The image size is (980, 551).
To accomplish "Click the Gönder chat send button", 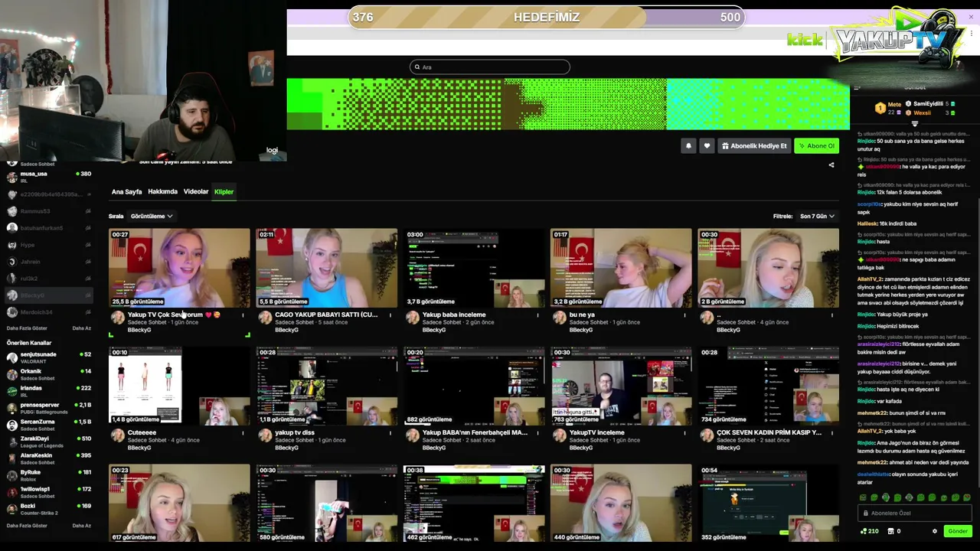I will [x=958, y=531].
